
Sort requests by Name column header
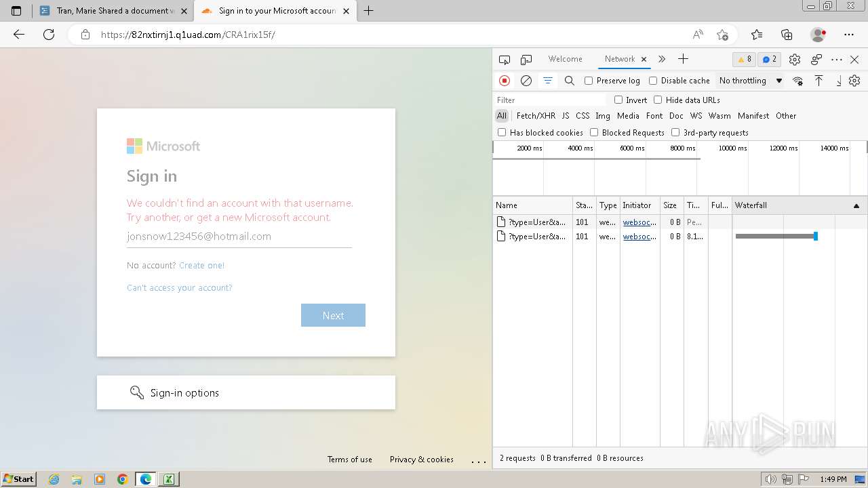(x=533, y=205)
